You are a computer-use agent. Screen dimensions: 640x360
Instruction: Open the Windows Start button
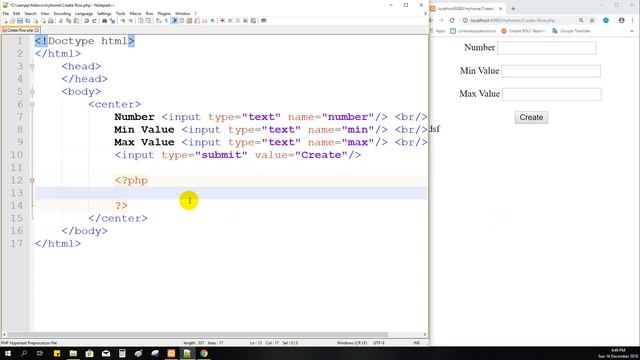[8, 353]
